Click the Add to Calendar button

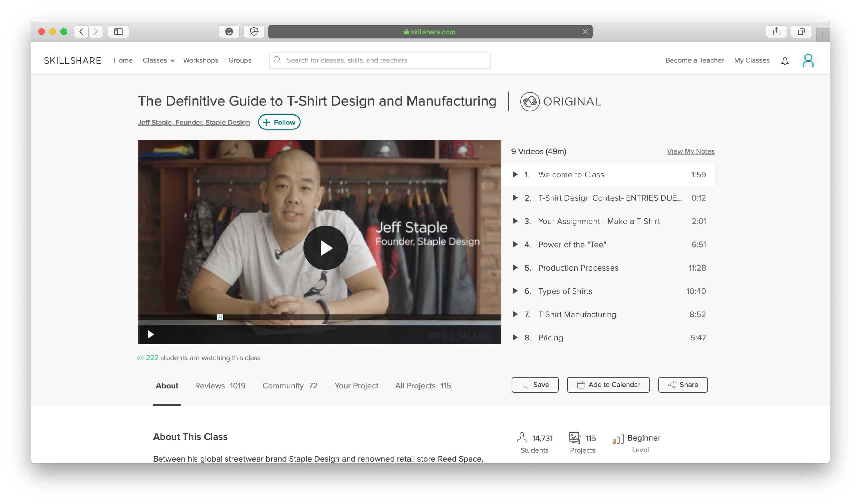608,385
